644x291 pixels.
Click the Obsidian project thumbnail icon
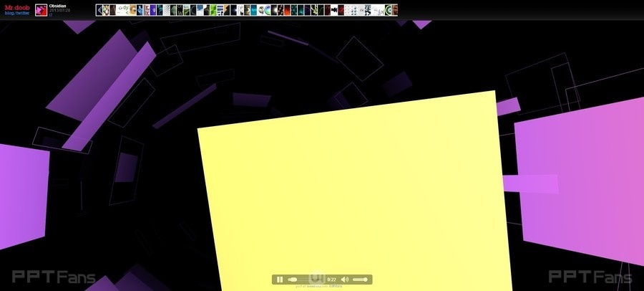click(x=42, y=10)
